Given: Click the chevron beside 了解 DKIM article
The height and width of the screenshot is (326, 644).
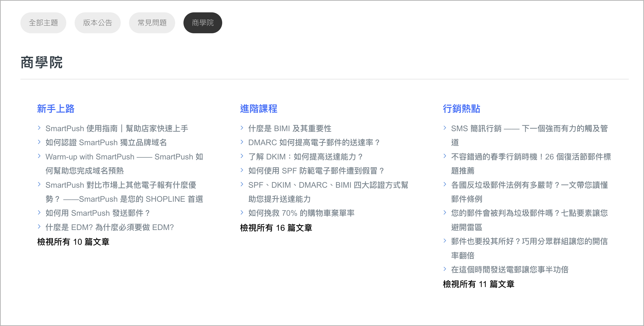Looking at the screenshot, I should click(x=242, y=156).
